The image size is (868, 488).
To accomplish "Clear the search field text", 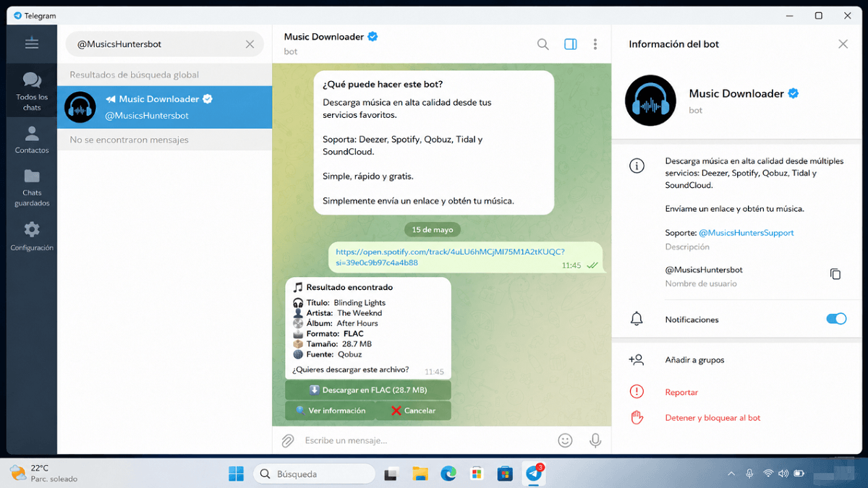I will 250,44.
